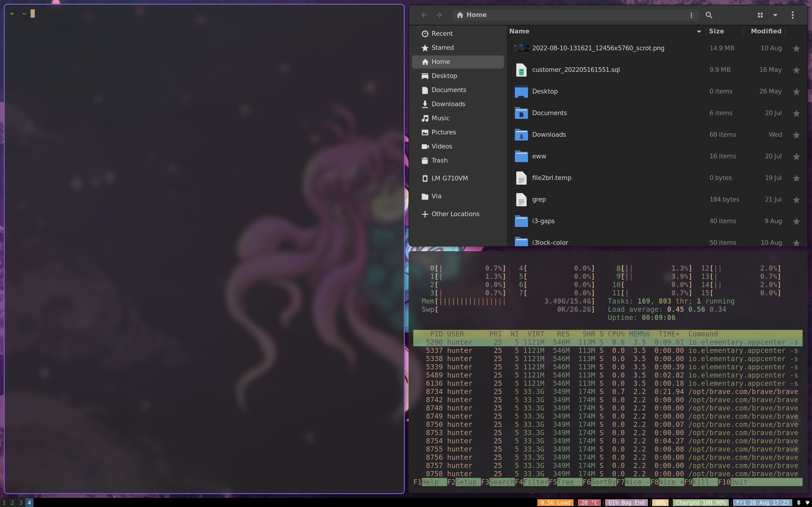This screenshot has height=507, width=812.
Task: Open the view options dropdown arrow
Action: point(775,15)
